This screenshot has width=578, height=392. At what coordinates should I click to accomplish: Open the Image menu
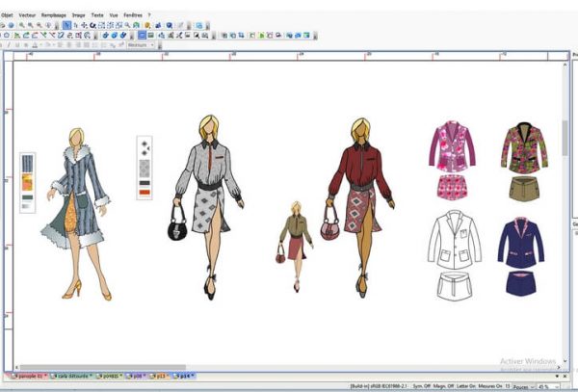(x=79, y=15)
